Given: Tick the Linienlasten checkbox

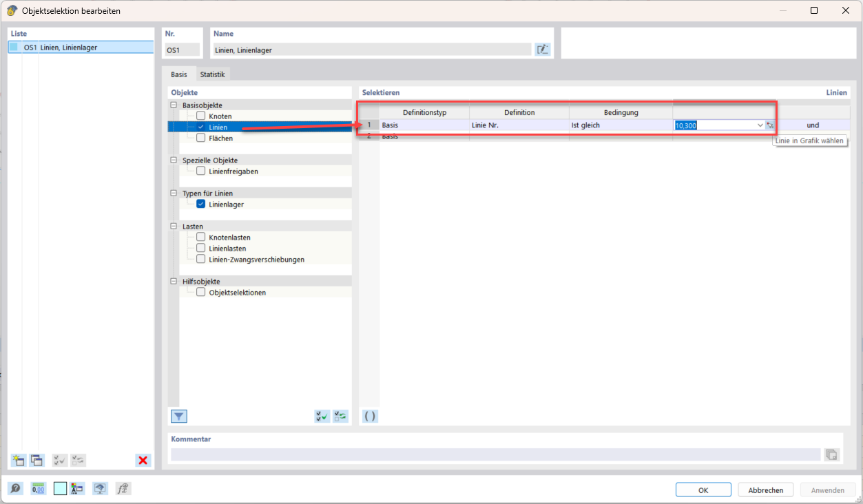Looking at the screenshot, I should click(x=201, y=249).
